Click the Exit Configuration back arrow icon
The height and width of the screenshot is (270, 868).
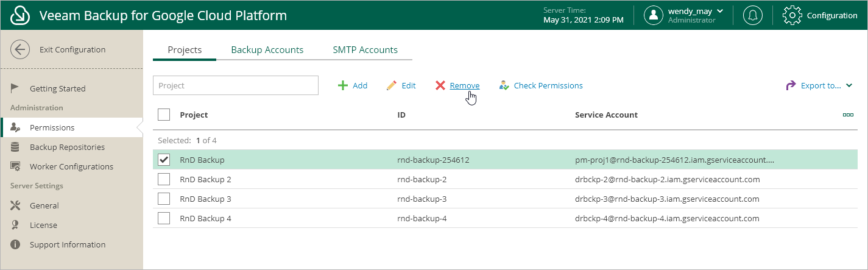(20, 50)
